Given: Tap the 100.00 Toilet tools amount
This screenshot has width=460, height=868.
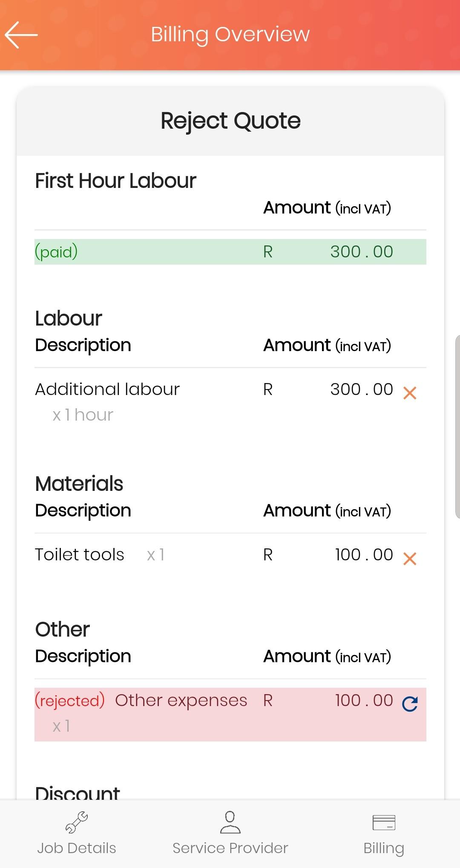Looking at the screenshot, I should click(x=364, y=555).
